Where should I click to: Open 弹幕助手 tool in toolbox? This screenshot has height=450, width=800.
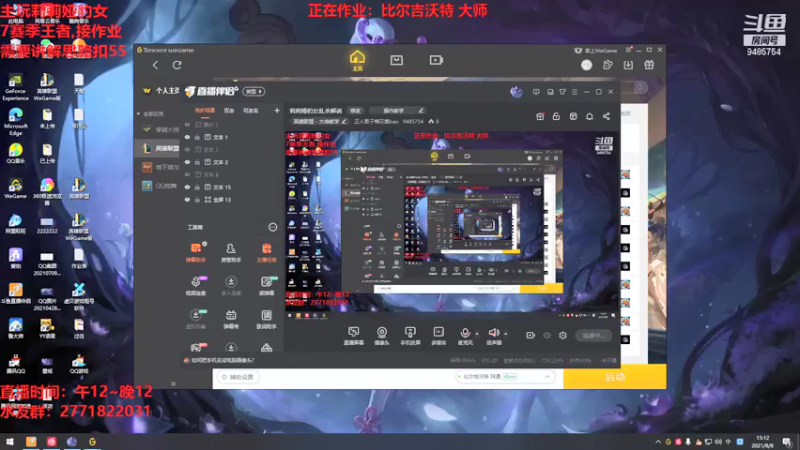(x=196, y=252)
